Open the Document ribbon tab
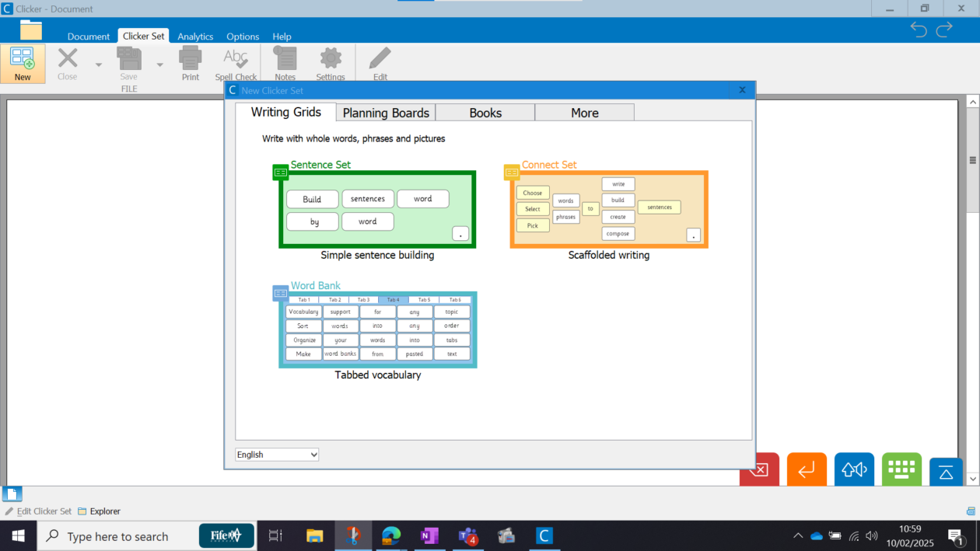 [x=89, y=37]
